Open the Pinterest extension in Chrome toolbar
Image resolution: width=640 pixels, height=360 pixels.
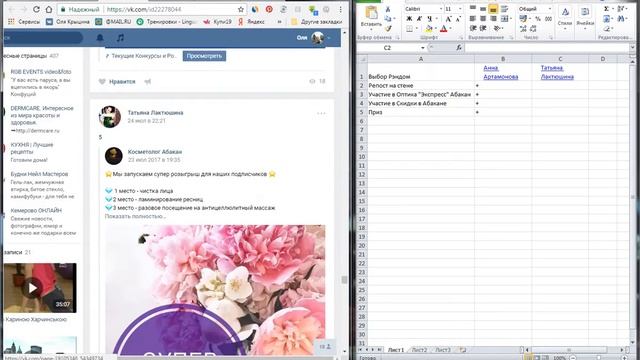point(269,9)
